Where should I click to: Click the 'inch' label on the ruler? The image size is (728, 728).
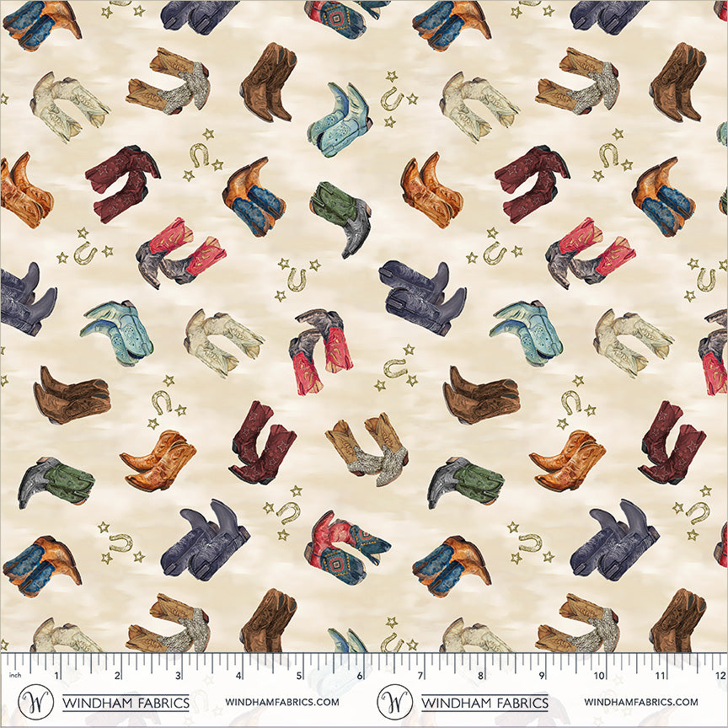[x=13, y=675]
